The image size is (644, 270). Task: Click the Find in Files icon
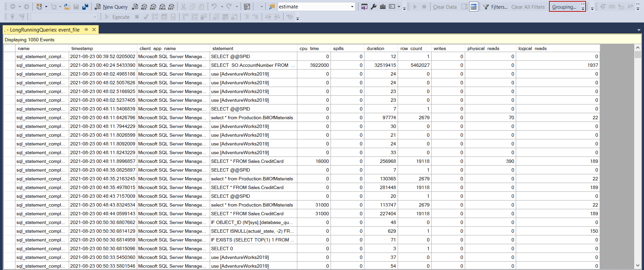click(272, 7)
